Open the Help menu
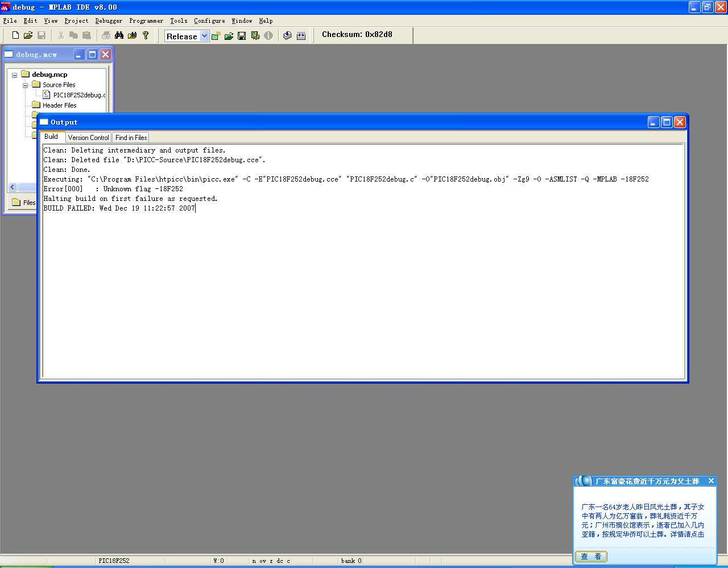Image resolution: width=728 pixels, height=568 pixels. pos(266,20)
